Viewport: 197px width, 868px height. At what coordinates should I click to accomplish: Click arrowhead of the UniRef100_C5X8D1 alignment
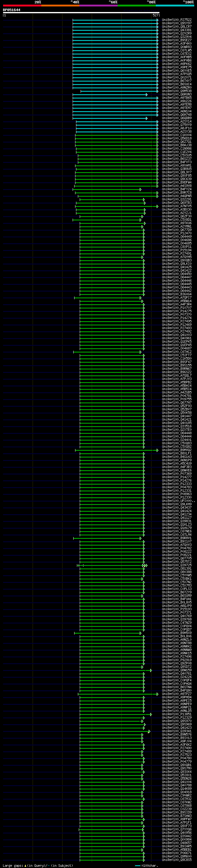140,220
